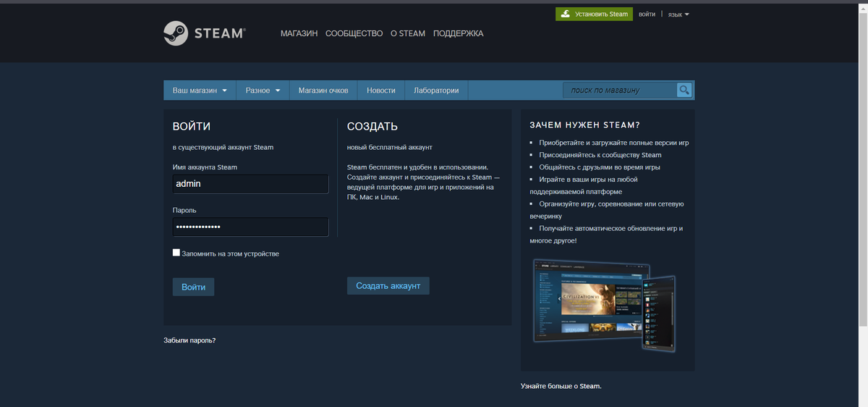
Task: Open the "СООБЩЕСТВО" top navigation item
Action: click(354, 33)
